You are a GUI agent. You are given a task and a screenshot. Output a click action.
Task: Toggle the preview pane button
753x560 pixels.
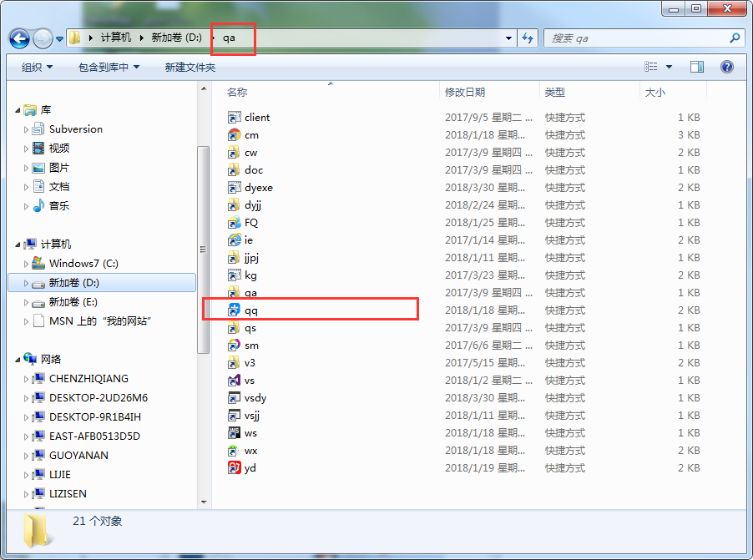697,67
